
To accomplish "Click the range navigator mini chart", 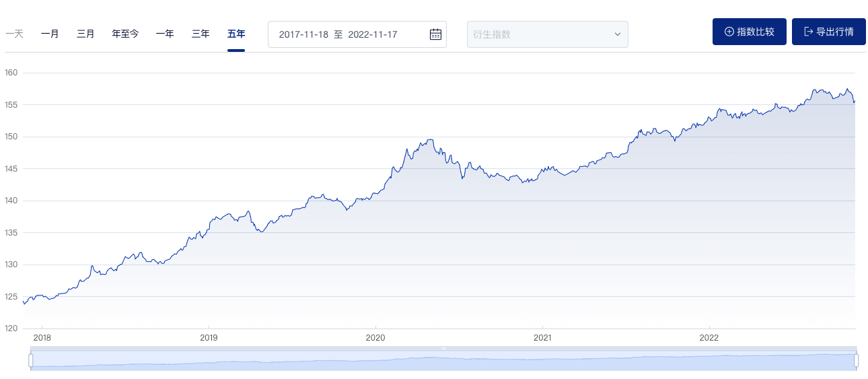I will point(443,360).
